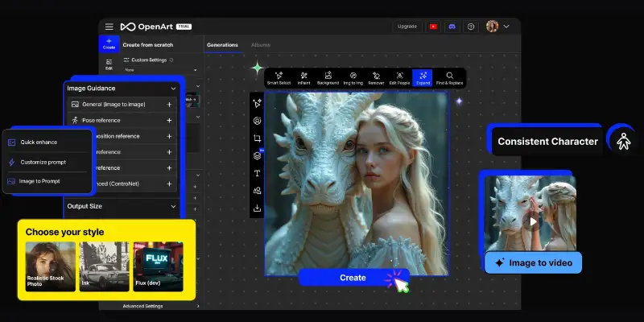Select the Find & Replace tool
This screenshot has height=322, width=644.
coord(449,78)
